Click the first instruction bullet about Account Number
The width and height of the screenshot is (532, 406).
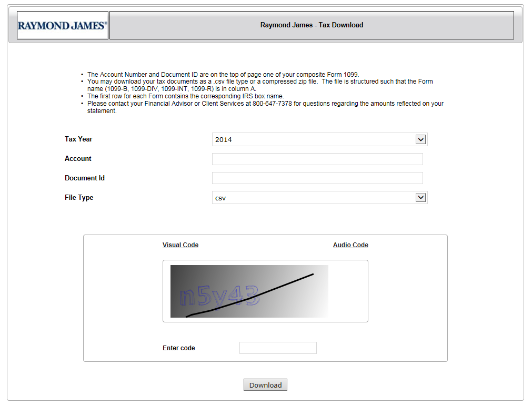pos(223,74)
